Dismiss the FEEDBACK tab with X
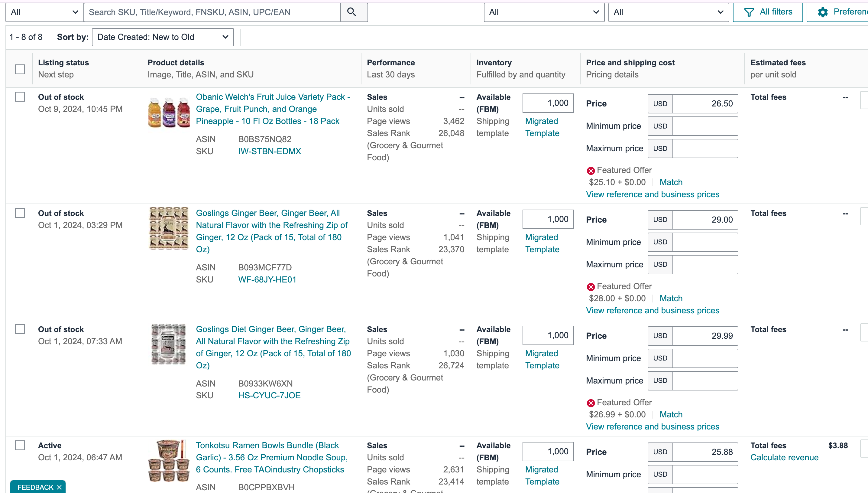 59,487
